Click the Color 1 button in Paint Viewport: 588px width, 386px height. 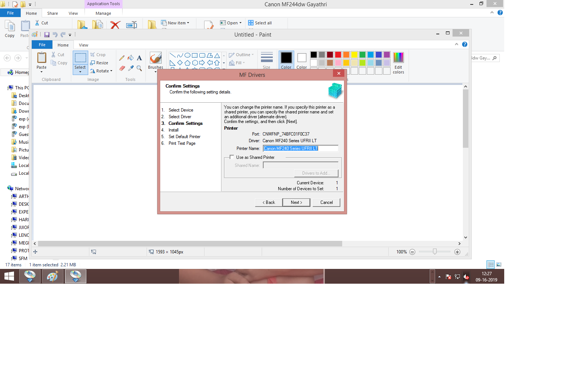[x=286, y=61]
